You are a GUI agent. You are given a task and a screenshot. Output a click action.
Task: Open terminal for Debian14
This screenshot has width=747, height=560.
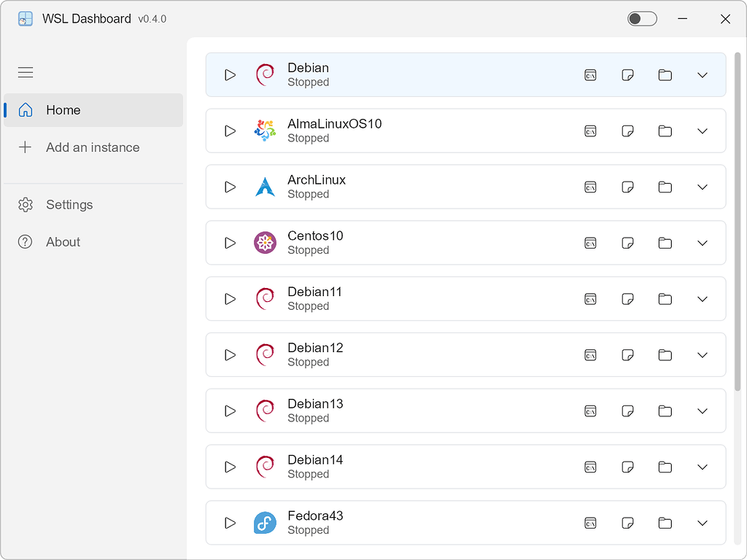pos(590,467)
